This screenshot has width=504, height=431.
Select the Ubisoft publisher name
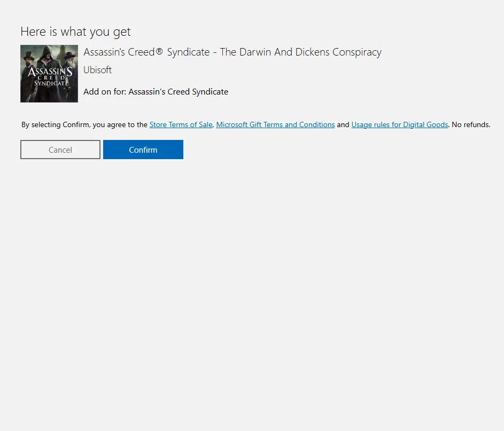click(x=97, y=69)
